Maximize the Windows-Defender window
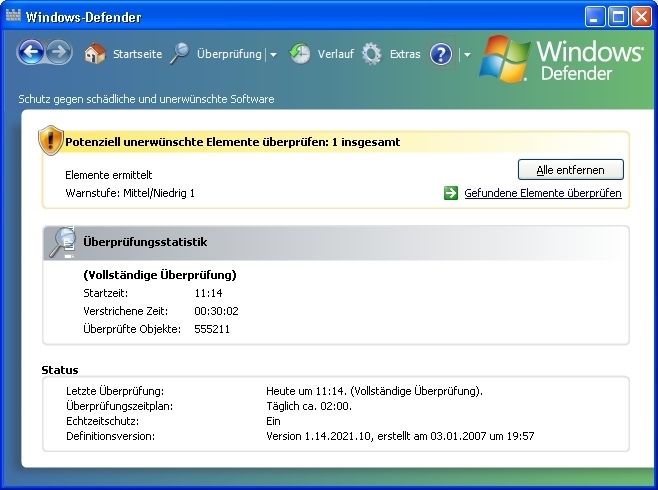The image size is (658, 490). pyautogui.click(x=618, y=17)
